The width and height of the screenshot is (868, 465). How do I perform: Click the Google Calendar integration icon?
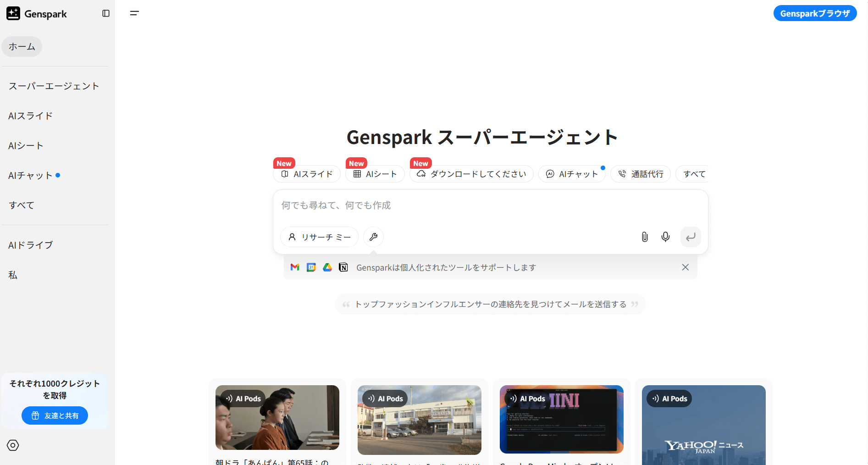[311, 267]
